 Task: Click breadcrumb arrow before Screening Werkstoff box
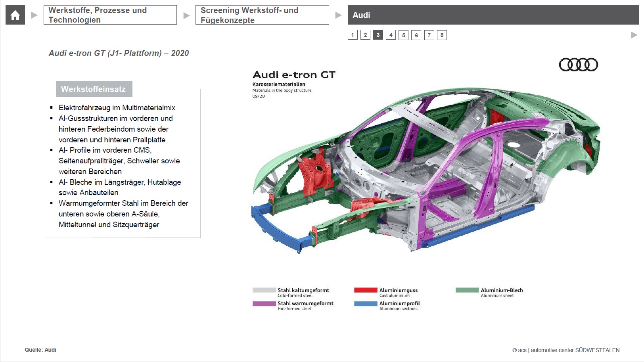tap(186, 15)
